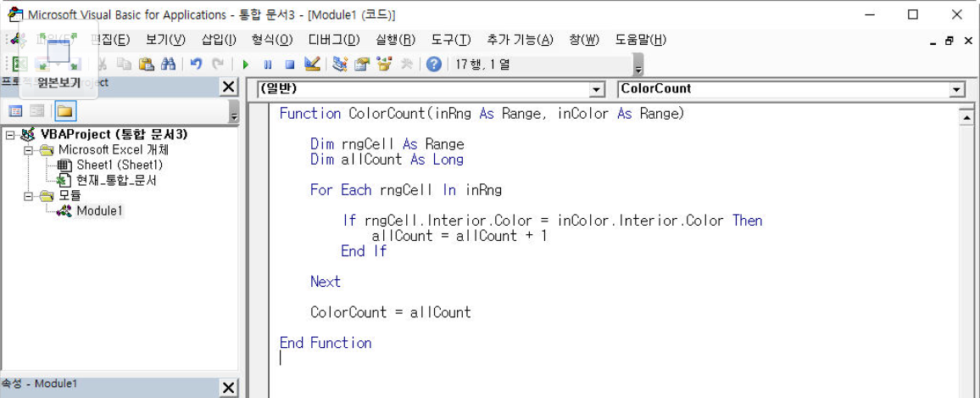Open the 디버그(D) menu
Viewport: 980px width, 398px height.
[334, 40]
